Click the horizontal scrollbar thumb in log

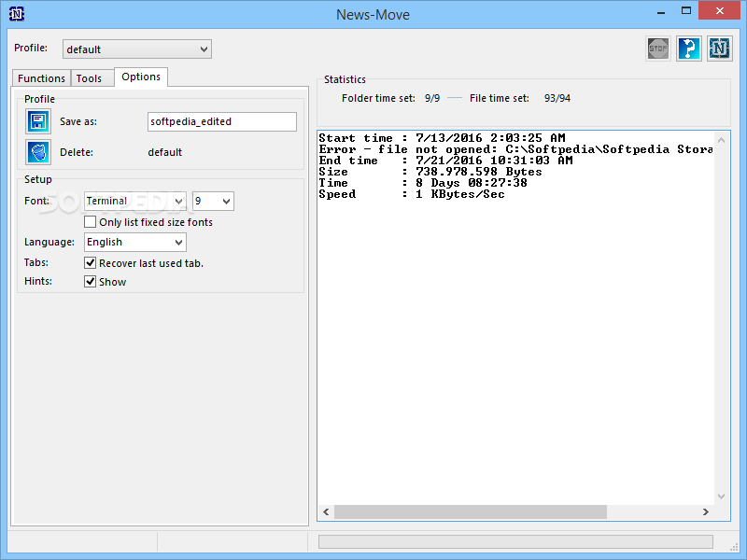471,511
